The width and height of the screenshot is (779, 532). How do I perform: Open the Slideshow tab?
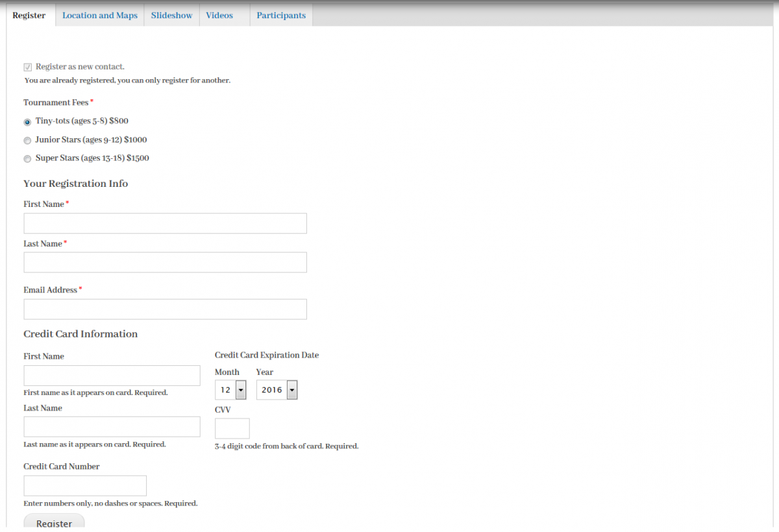171,15
